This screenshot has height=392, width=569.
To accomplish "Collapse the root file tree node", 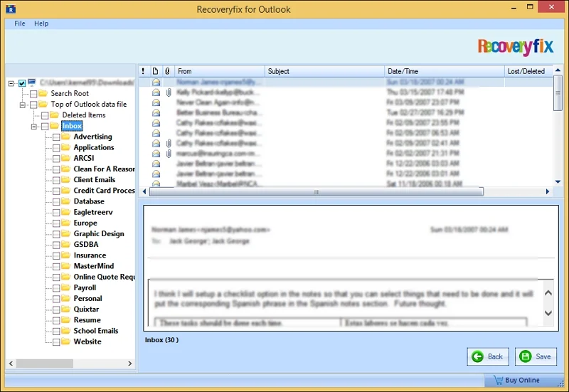I will 11,83.
